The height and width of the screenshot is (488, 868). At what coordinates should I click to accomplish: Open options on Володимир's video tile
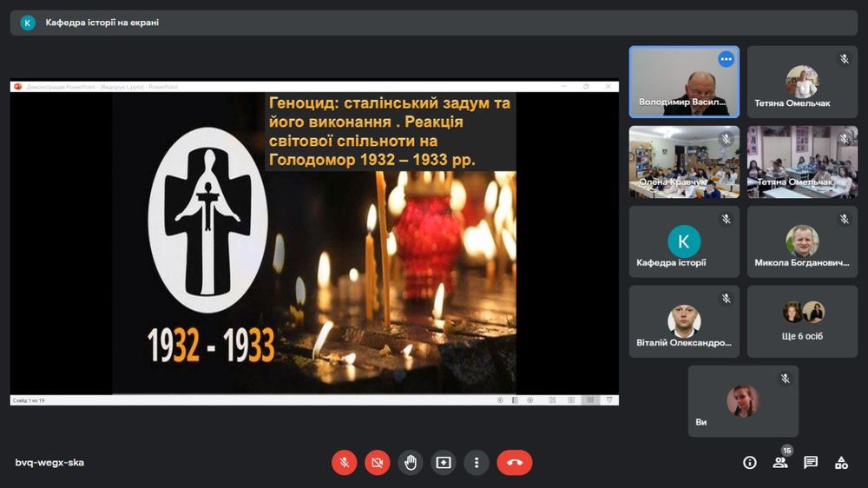[727, 59]
